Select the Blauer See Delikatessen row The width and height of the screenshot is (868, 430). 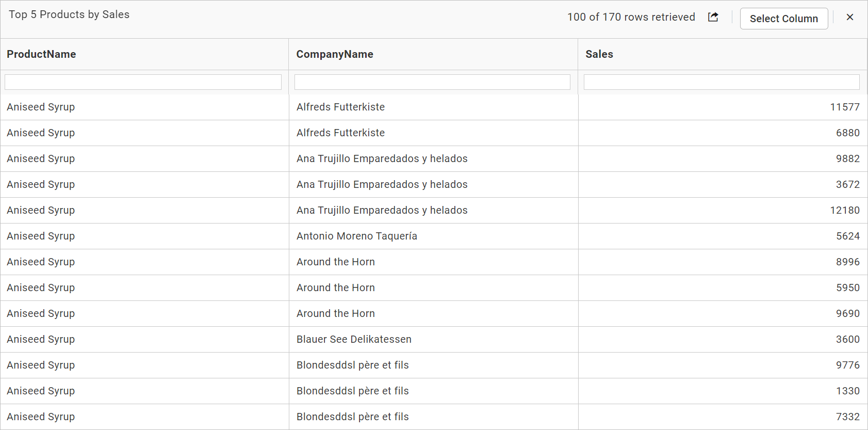(354, 339)
